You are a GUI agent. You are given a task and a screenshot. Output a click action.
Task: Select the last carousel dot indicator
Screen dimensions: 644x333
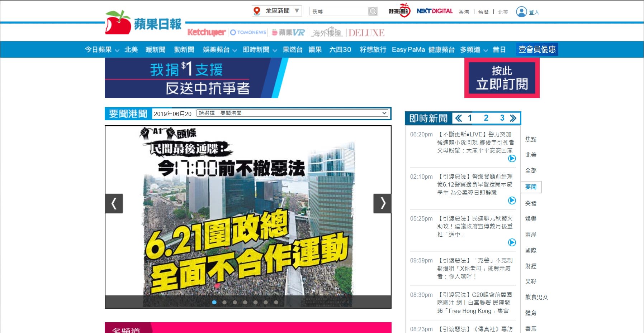[x=276, y=302]
